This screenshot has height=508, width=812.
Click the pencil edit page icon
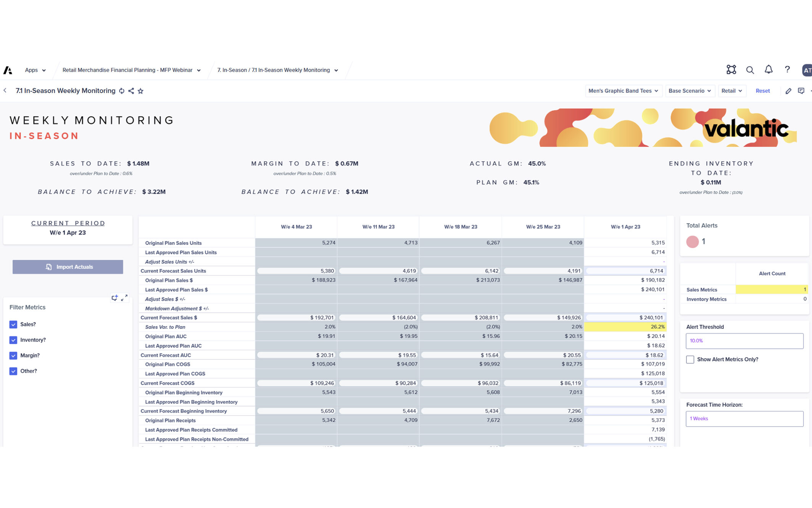(x=788, y=91)
